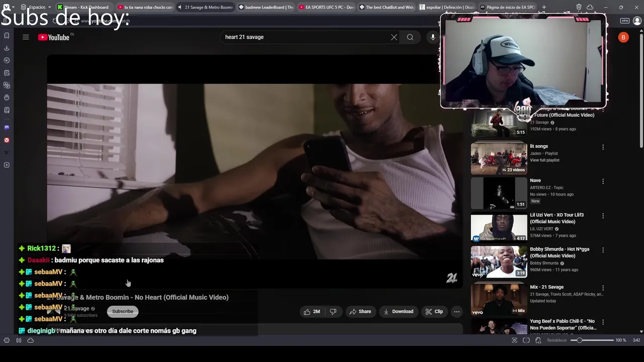Switch to The best ChatBot tab
Viewport: 644px width, 362px height.
386,7
